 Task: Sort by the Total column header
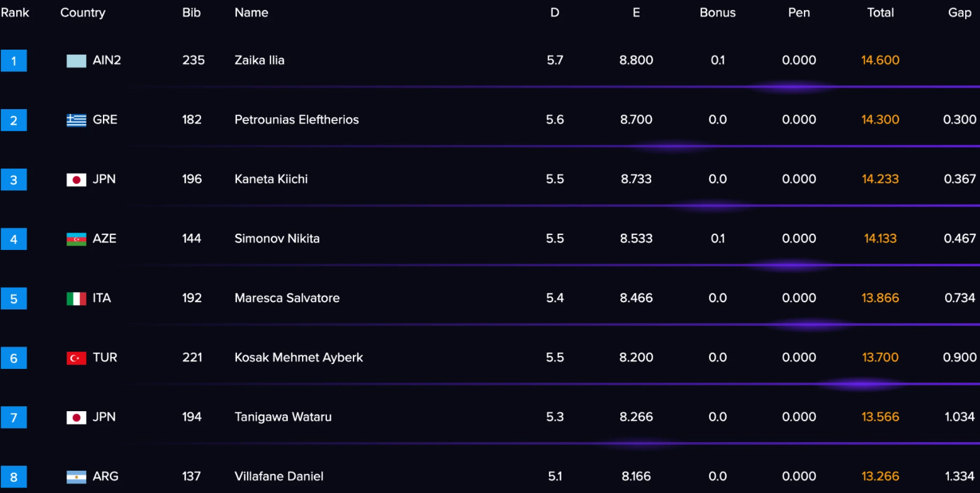click(880, 12)
